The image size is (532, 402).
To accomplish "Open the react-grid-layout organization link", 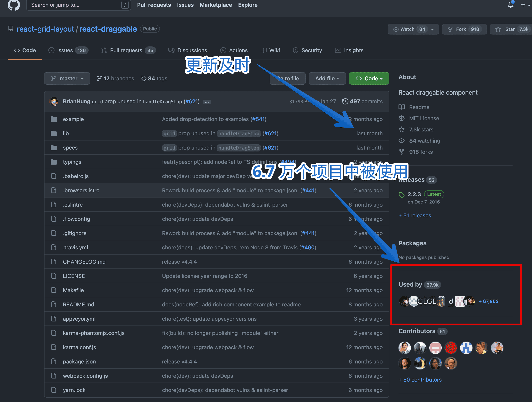I will (x=45, y=29).
